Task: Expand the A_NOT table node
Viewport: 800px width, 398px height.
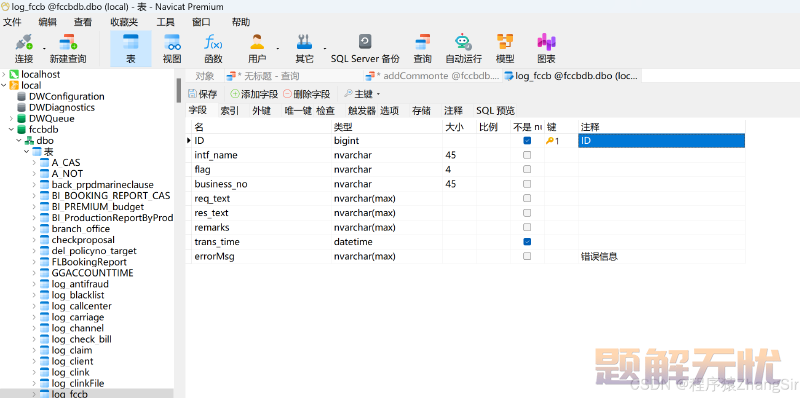Action: click(34, 174)
